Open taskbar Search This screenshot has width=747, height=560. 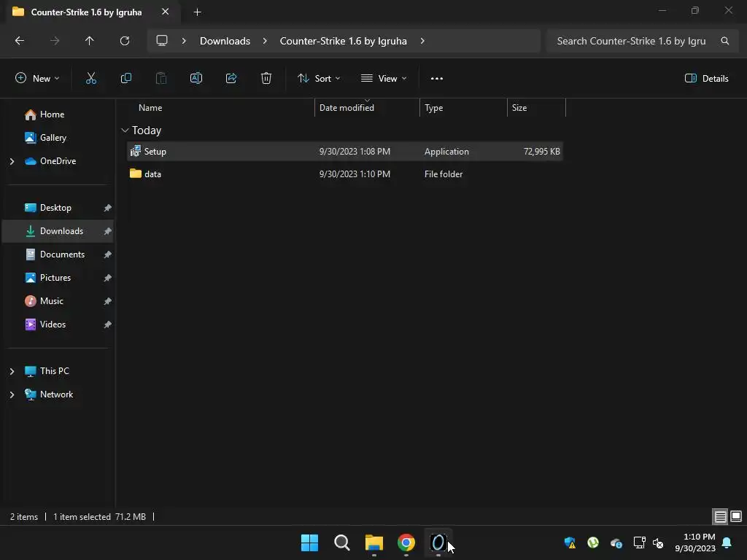(342, 542)
